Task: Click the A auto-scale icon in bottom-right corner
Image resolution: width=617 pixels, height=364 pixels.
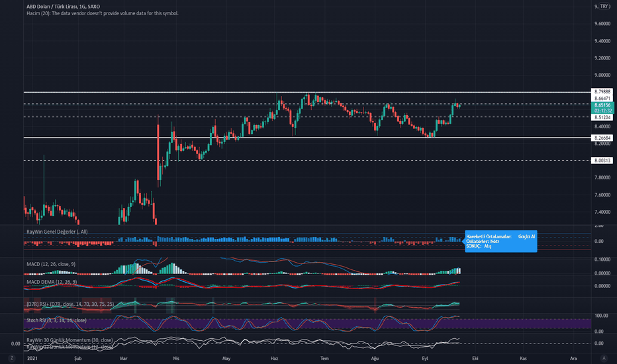Action: 604,358
